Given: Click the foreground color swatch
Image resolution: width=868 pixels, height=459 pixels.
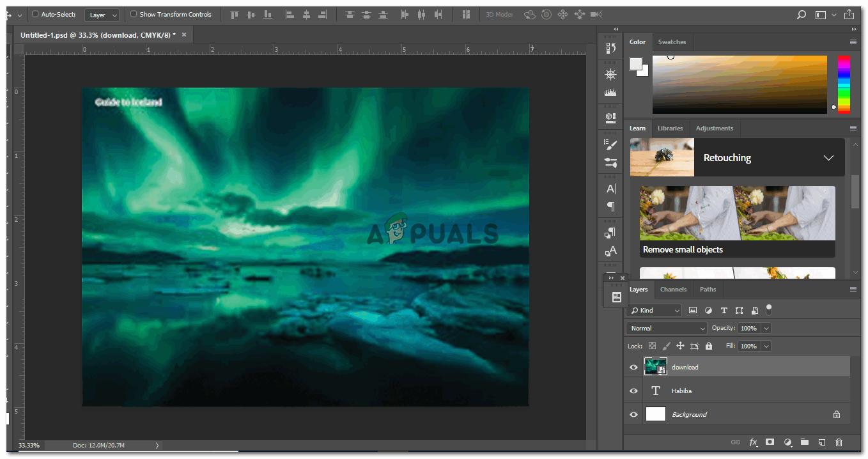Looking at the screenshot, I should (x=636, y=63).
